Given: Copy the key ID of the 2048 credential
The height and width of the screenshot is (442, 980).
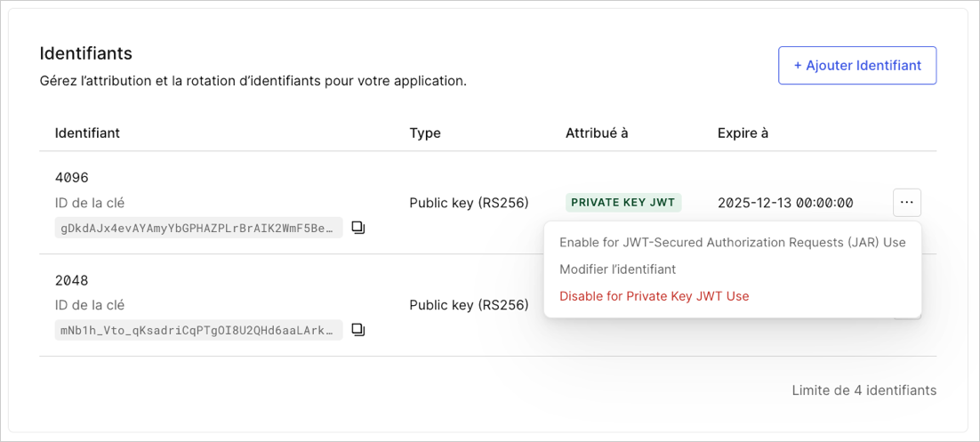Looking at the screenshot, I should 358,329.
